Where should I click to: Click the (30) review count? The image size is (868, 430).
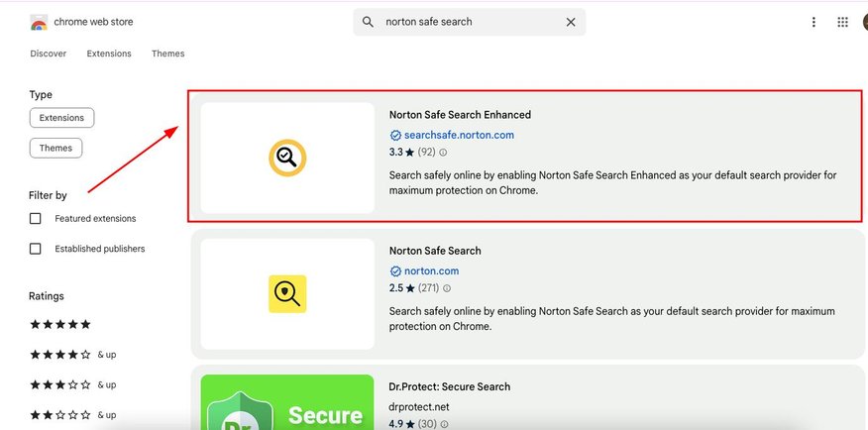tap(427, 424)
